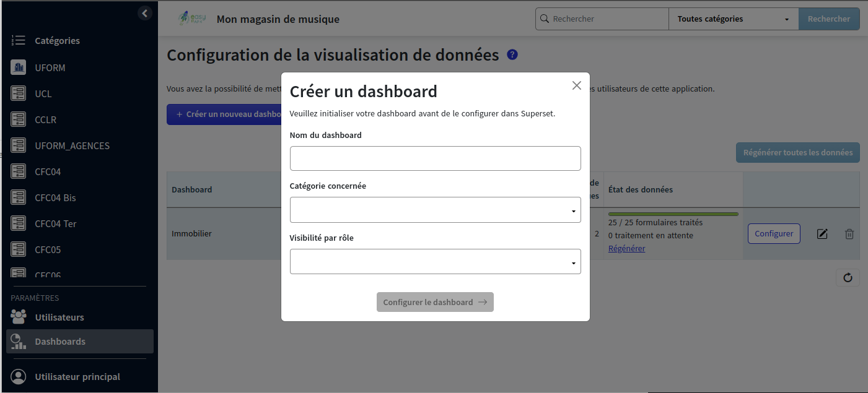Image resolution: width=868 pixels, height=393 pixels.
Task: Click the Utilisateurs icon in Paramètres section
Action: pyautogui.click(x=17, y=317)
